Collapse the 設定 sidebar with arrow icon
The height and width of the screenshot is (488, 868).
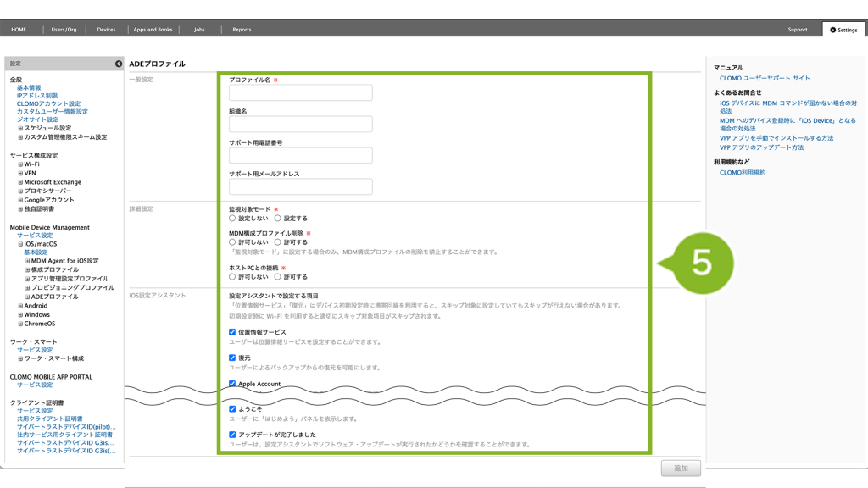click(119, 64)
